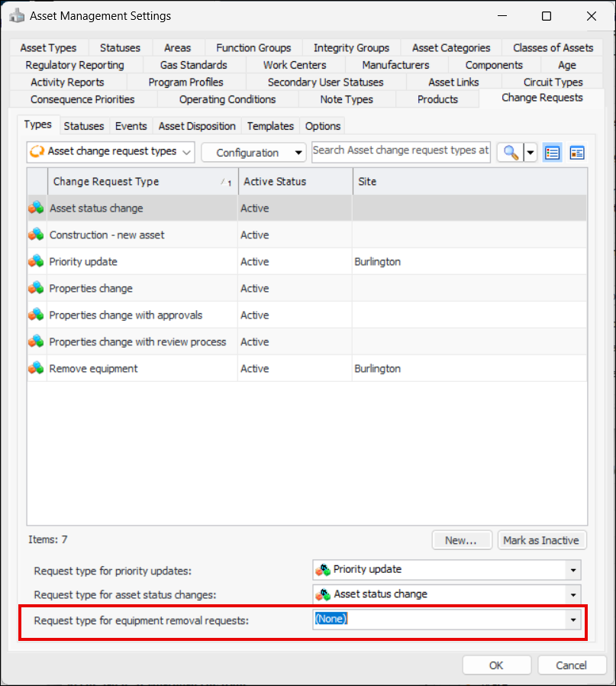This screenshot has height=686, width=616.
Task: Open the Asset Categories tab
Action: 451,47
